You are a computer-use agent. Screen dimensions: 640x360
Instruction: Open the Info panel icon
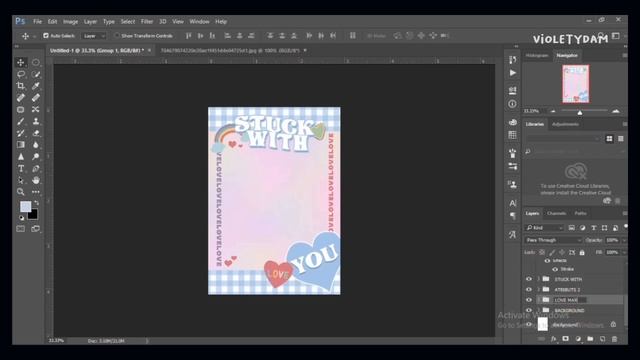(x=513, y=104)
